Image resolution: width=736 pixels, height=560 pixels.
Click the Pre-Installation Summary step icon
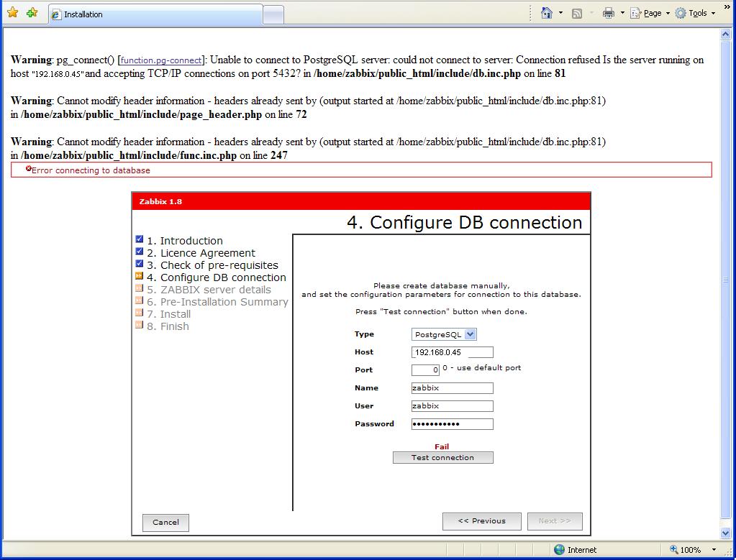coord(140,300)
